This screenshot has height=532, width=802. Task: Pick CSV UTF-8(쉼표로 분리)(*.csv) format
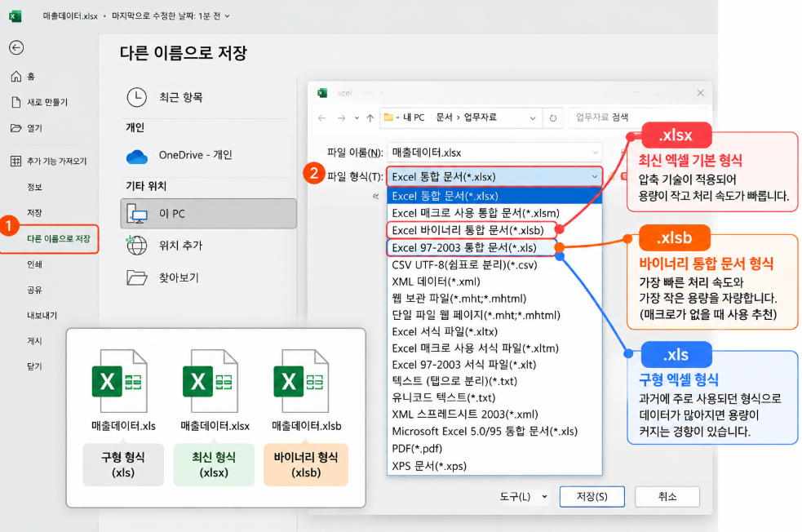494,264
